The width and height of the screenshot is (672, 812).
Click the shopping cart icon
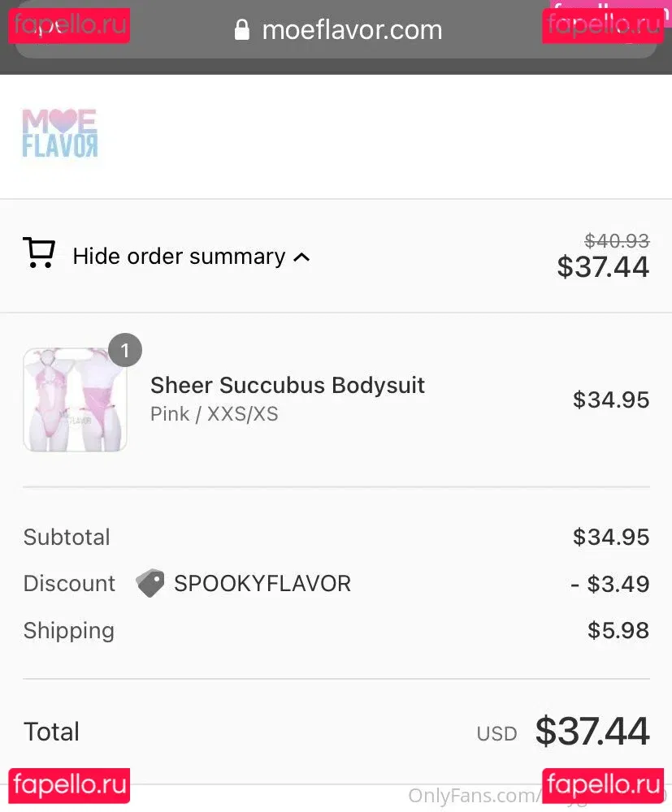pos(39,253)
